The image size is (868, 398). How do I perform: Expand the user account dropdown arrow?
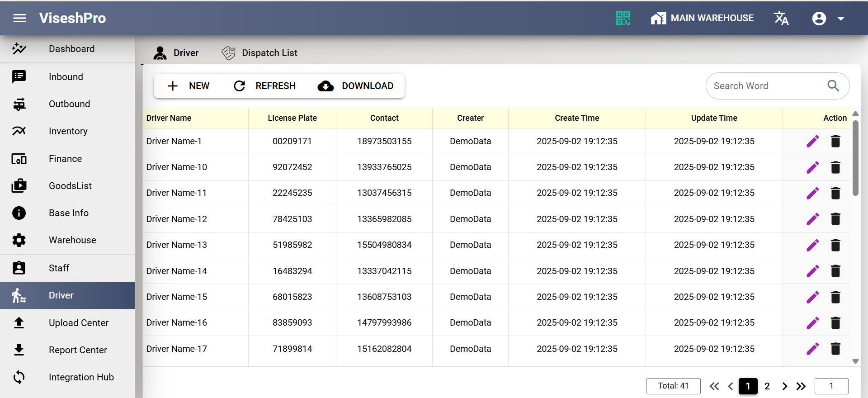coord(841,19)
